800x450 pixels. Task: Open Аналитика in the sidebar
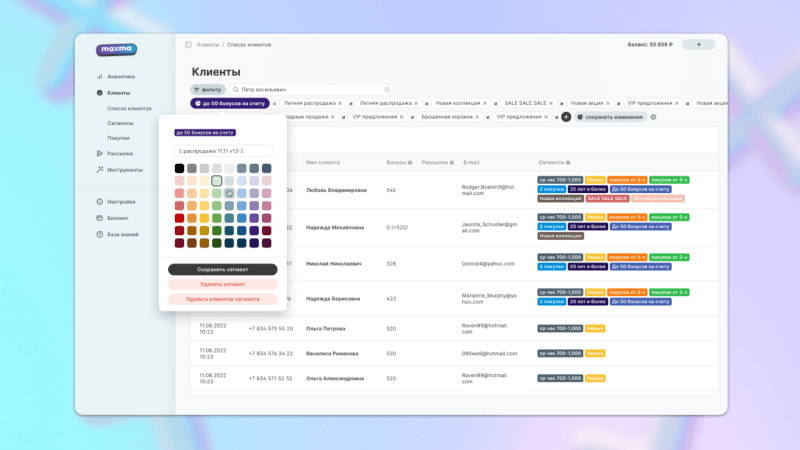click(120, 77)
